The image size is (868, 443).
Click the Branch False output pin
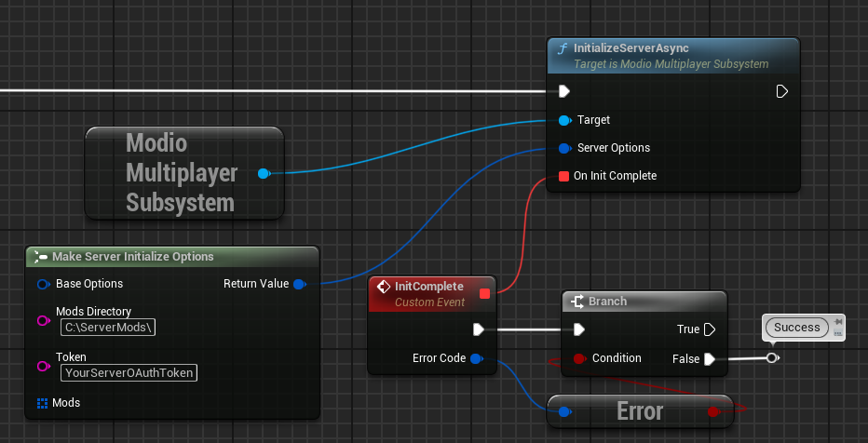click(709, 359)
